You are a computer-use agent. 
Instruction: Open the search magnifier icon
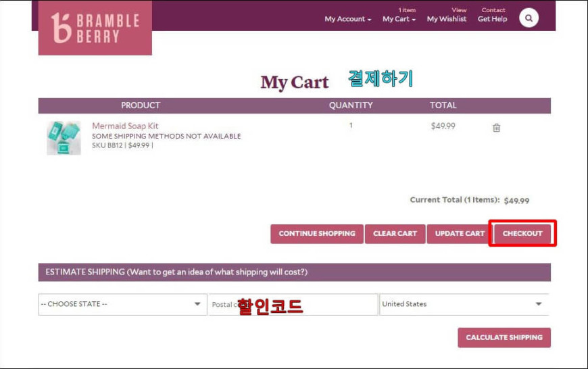pos(529,18)
